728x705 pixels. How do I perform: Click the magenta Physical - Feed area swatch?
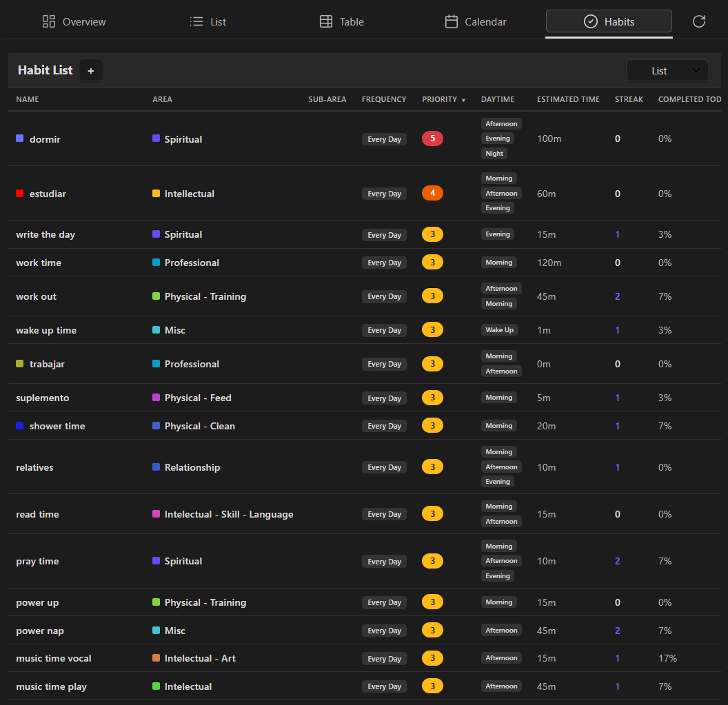156,397
